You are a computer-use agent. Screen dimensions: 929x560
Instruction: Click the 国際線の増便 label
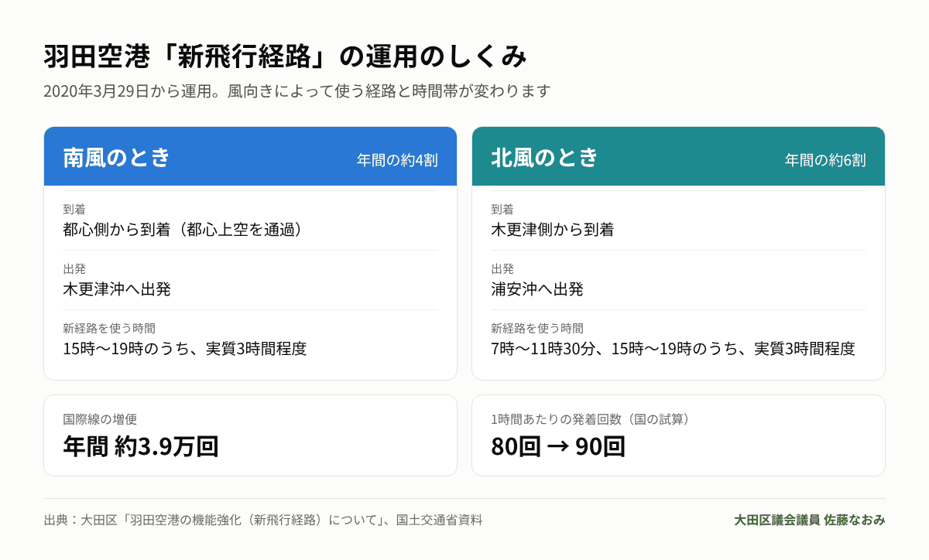tap(100, 419)
